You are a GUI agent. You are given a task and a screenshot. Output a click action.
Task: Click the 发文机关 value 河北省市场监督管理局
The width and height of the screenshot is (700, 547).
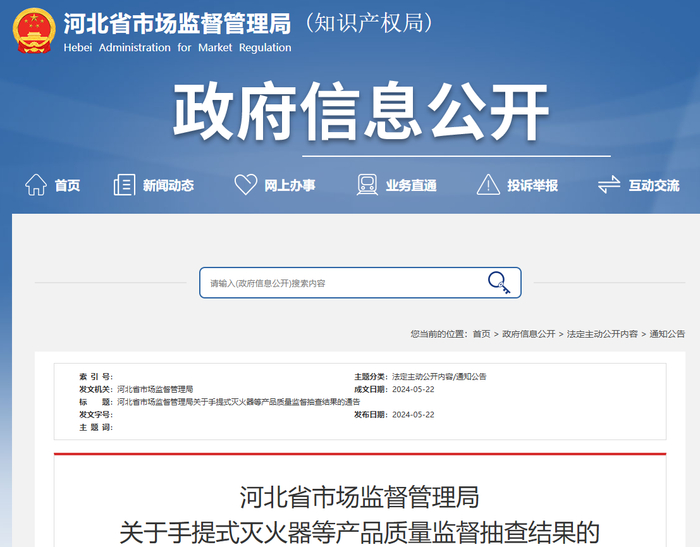pos(155,389)
